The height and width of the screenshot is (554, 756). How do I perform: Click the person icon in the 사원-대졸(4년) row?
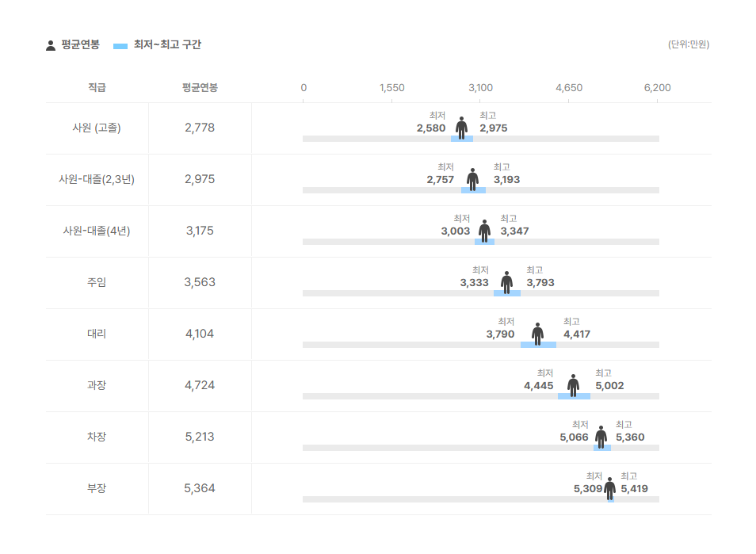484,231
